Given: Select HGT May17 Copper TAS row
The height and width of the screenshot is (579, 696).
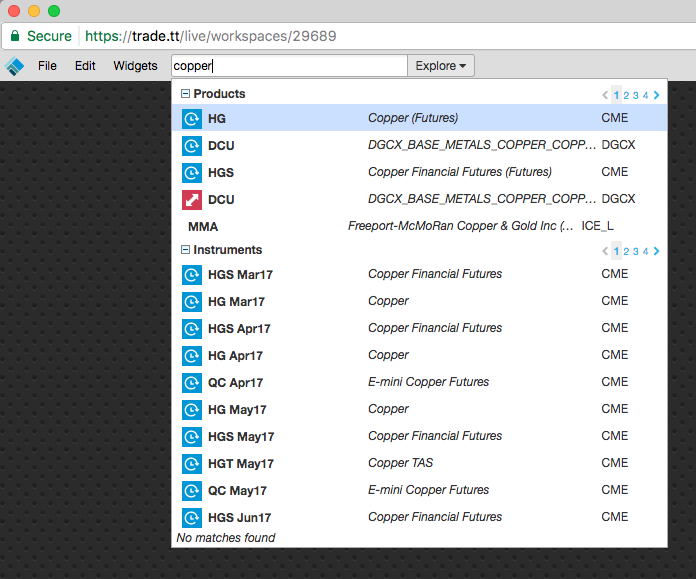Looking at the screenshot, I should click(x=419, y=464).
